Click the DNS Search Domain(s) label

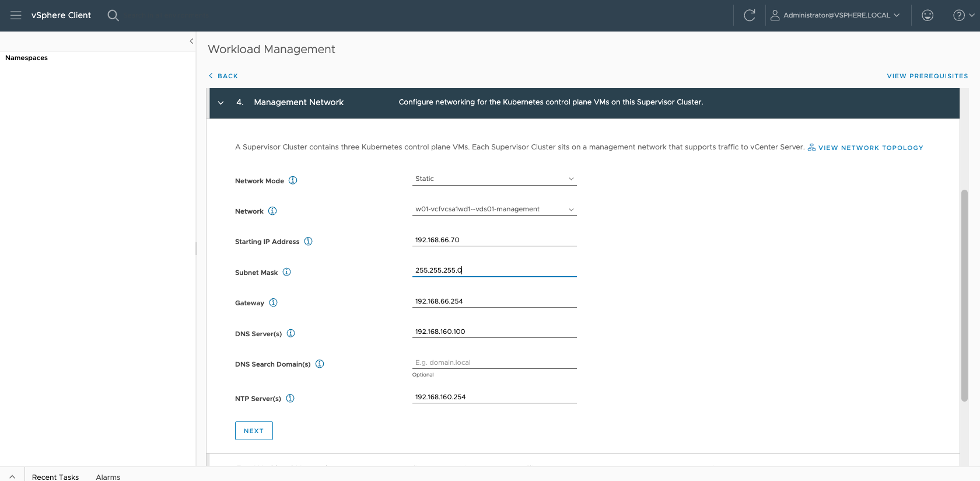click(273, 364)
